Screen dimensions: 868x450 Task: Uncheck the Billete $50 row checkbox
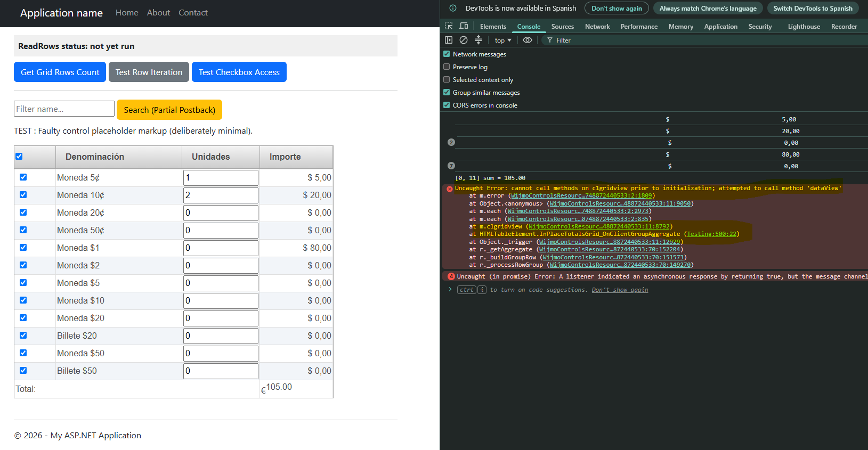click(23, 371)
